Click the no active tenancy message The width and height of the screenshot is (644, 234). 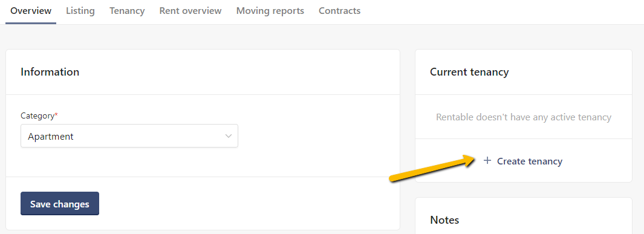click(x=524, y=117)
